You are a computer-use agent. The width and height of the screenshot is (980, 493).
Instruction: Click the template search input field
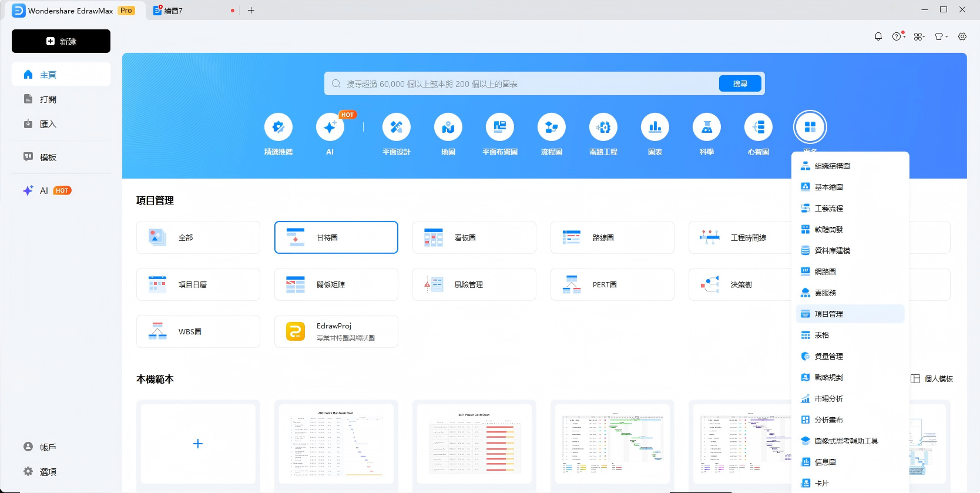tap(522, 84)
